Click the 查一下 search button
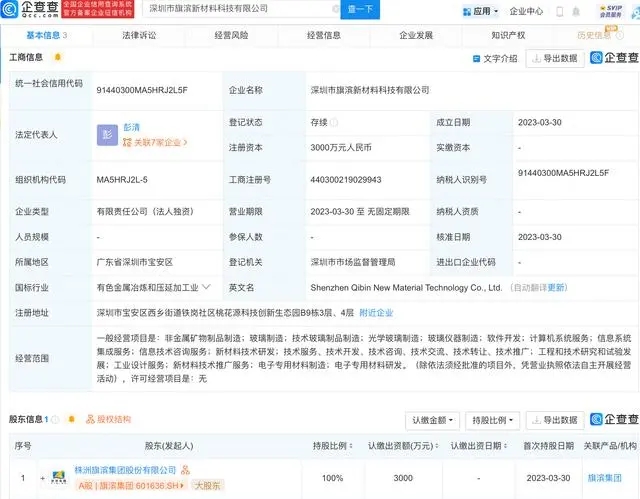Image resolution: width=640 pixels, height=499 pixels. coord(360,9)
